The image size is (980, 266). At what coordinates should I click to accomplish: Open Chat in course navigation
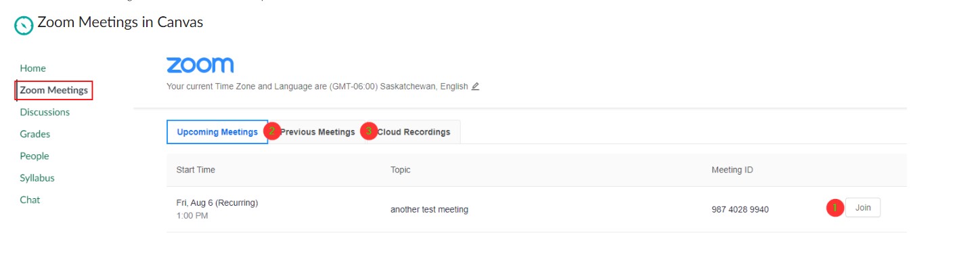[30, 200]
